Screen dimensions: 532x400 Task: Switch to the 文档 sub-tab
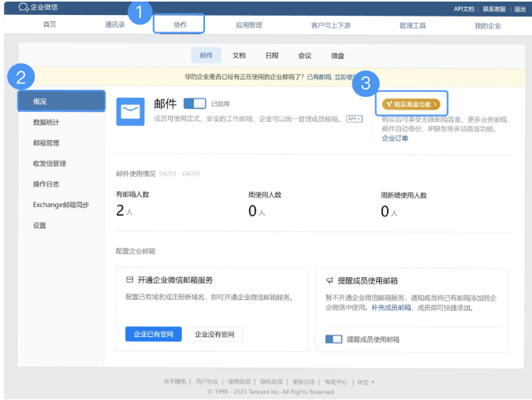coord(239,56)
